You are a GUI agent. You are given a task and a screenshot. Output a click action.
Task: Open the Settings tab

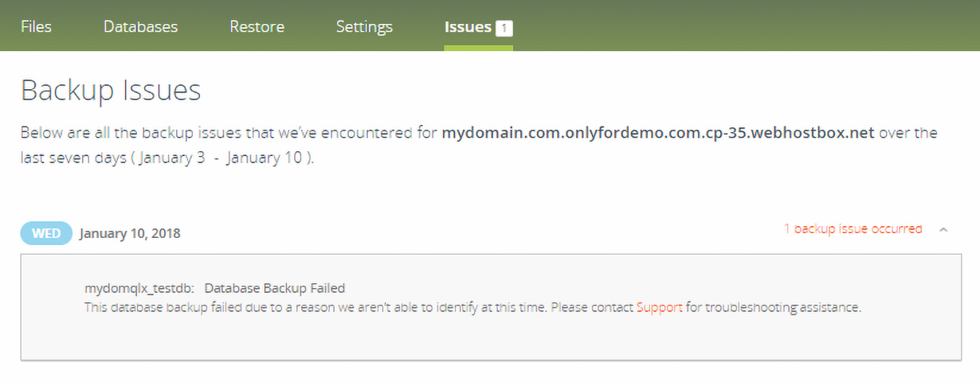(364, 27)
